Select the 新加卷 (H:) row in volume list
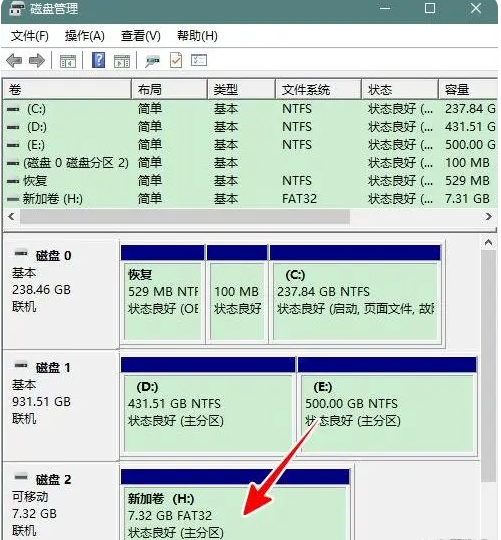 250,199
